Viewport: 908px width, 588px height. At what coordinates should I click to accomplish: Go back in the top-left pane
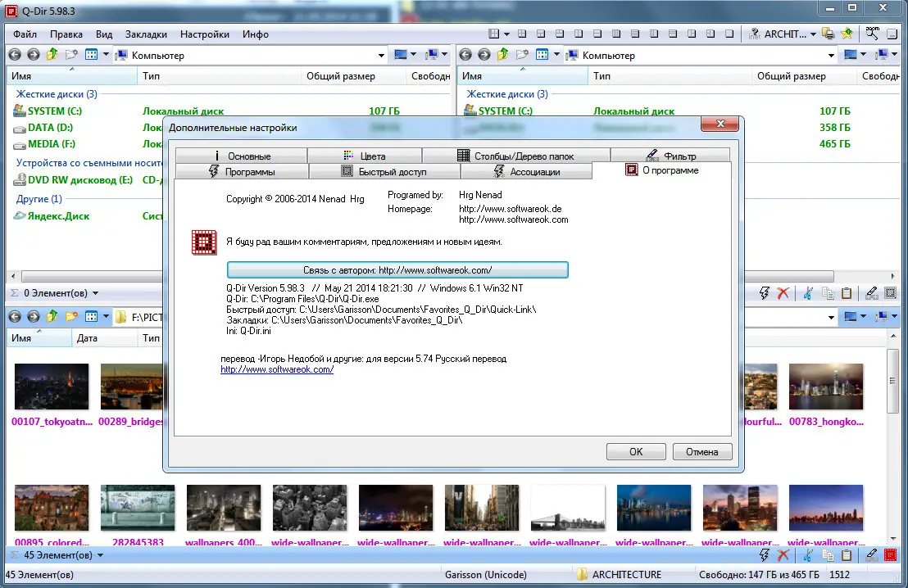15,55
